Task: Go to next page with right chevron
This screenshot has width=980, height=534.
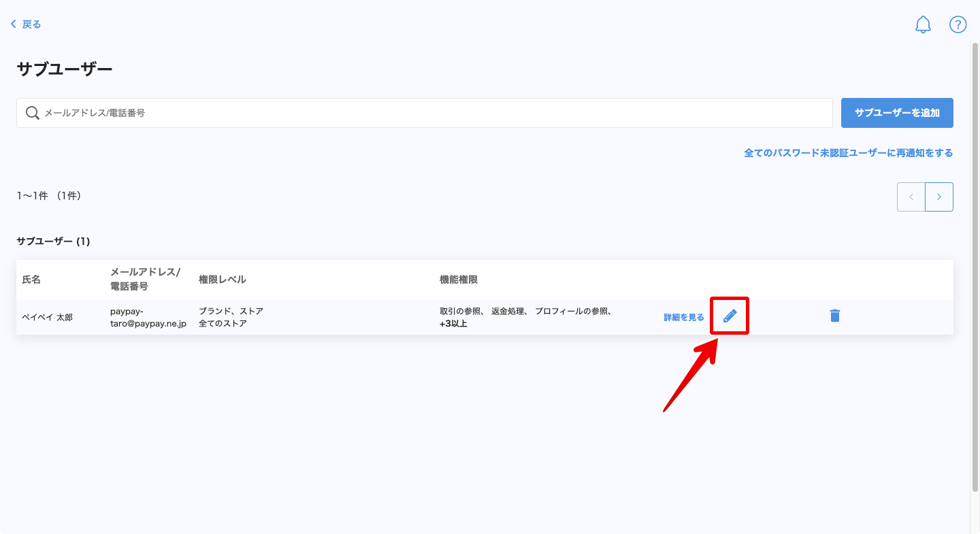Action: pos(939,197)
